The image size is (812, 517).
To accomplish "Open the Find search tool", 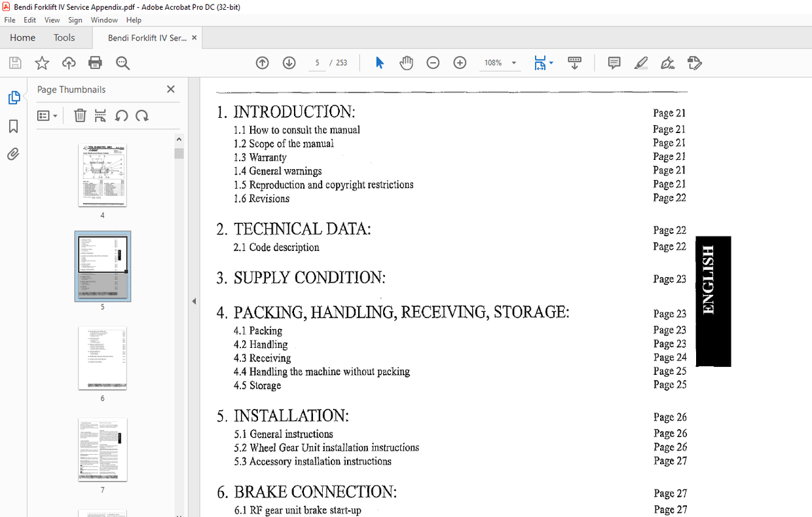I will (122, 62).
